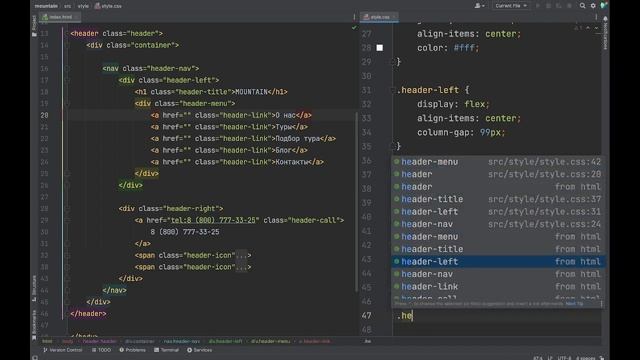
Task: Close the style.css tab
Action: [x=394, y=17]
